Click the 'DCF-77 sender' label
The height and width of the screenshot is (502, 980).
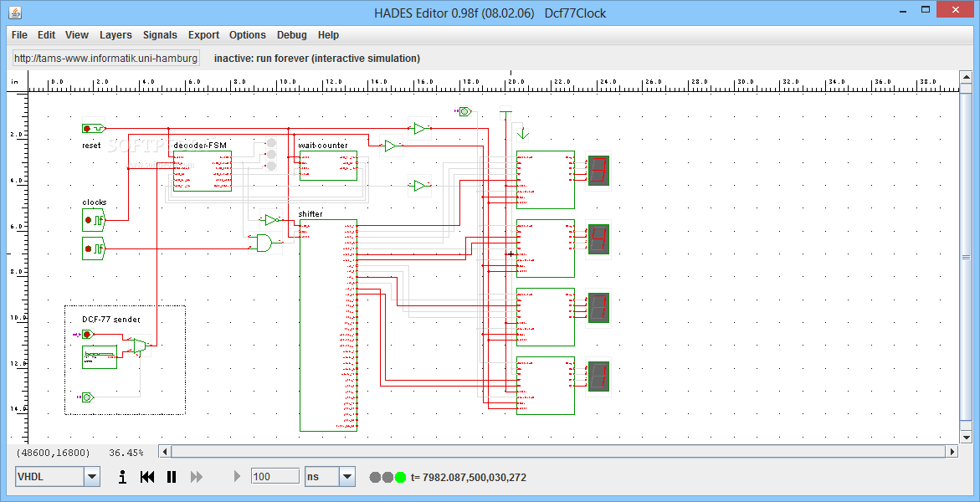[x=111, y=320]
